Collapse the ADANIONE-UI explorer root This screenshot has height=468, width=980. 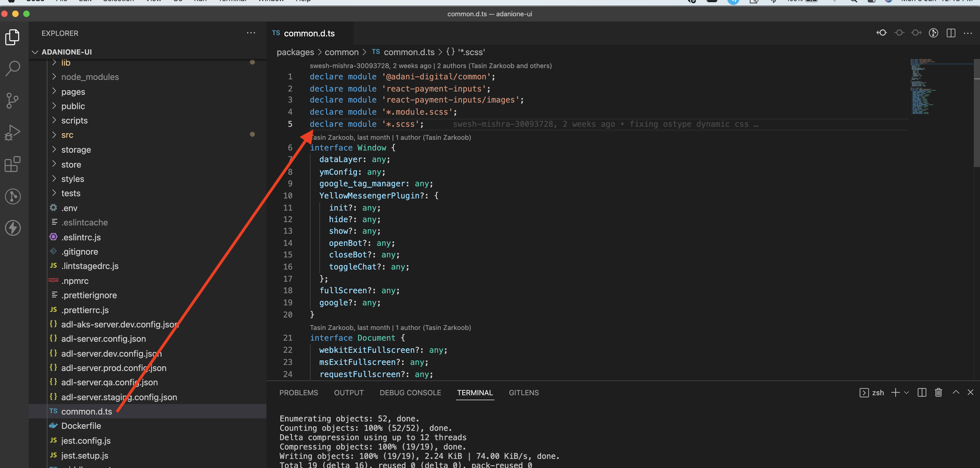pyautogui.click(x=35, y=52)
